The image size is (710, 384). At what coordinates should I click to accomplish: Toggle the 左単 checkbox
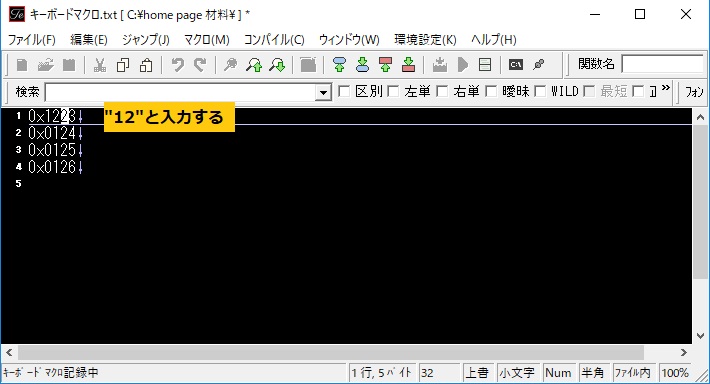click(393, 91)
